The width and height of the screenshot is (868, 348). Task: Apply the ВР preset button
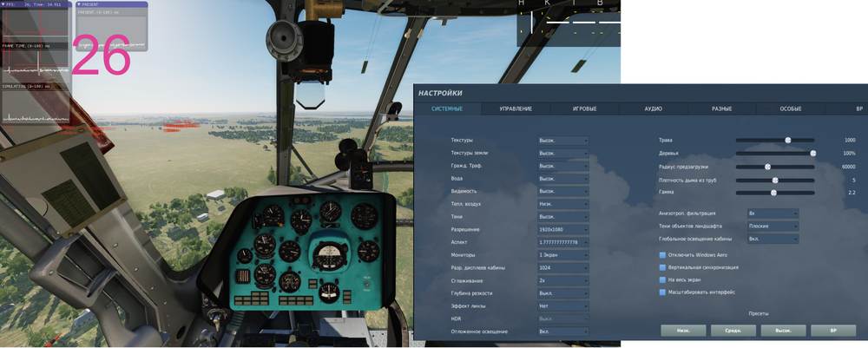833,331
